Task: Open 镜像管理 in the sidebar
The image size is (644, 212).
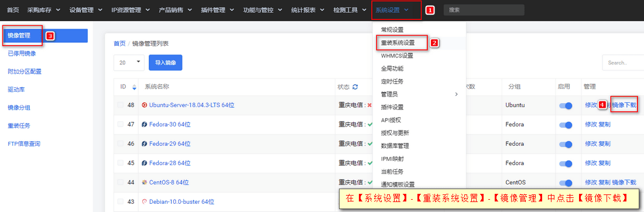Action: pos(45,36)
